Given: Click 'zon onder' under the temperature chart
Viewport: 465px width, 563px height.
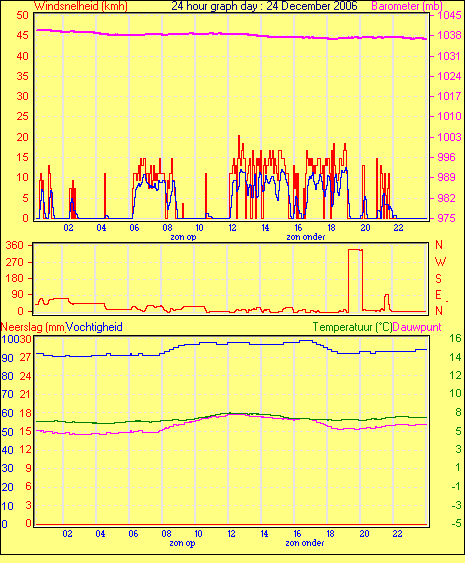Looking at the screenshot, I should click(304, 543).
